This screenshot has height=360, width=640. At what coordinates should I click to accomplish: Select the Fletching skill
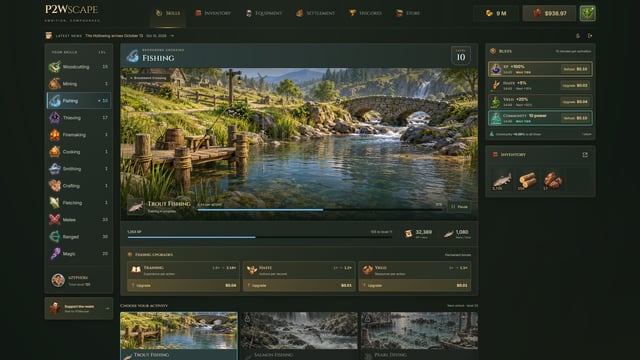(x=79, y=203)
